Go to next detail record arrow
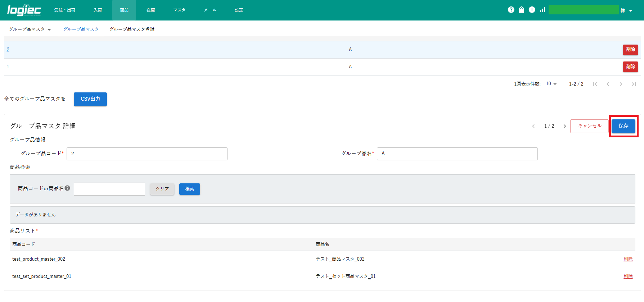Image resolution: width=644 pixels, height=302 pixels. [564, 126]
